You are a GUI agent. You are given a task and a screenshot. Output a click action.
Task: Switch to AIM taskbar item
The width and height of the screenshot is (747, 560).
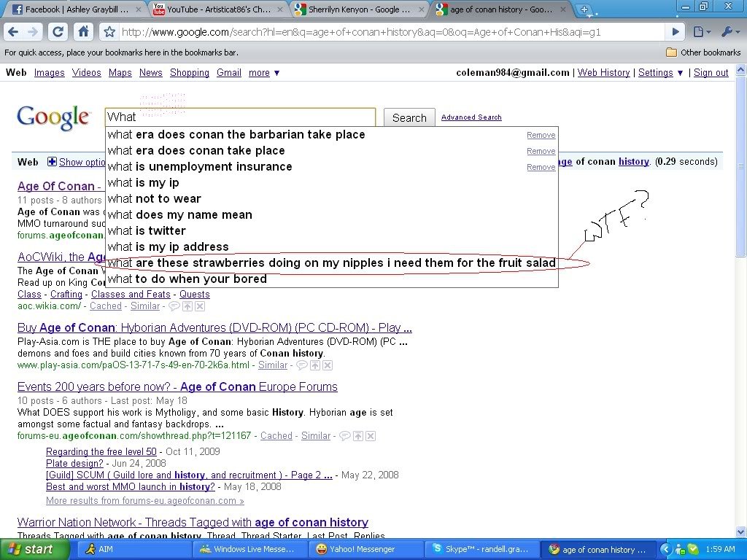(133, 550)
